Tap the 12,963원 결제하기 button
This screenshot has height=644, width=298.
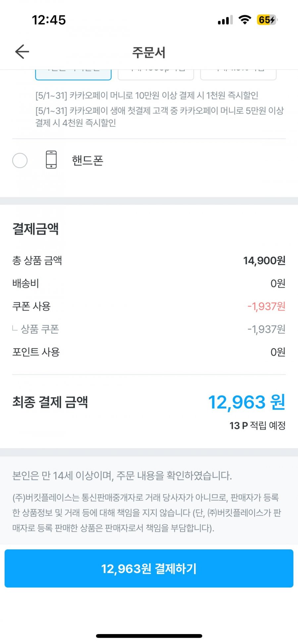[149, 568]
